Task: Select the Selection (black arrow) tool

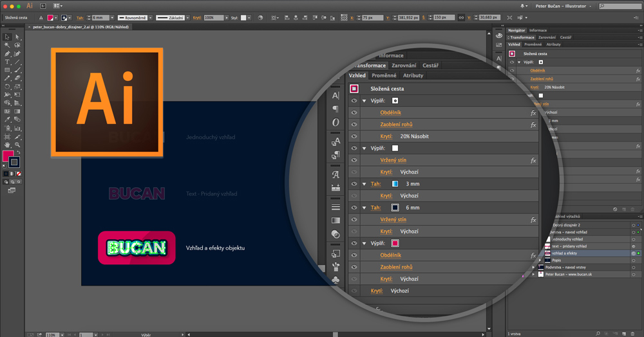Action: click(x=7, y=37)
